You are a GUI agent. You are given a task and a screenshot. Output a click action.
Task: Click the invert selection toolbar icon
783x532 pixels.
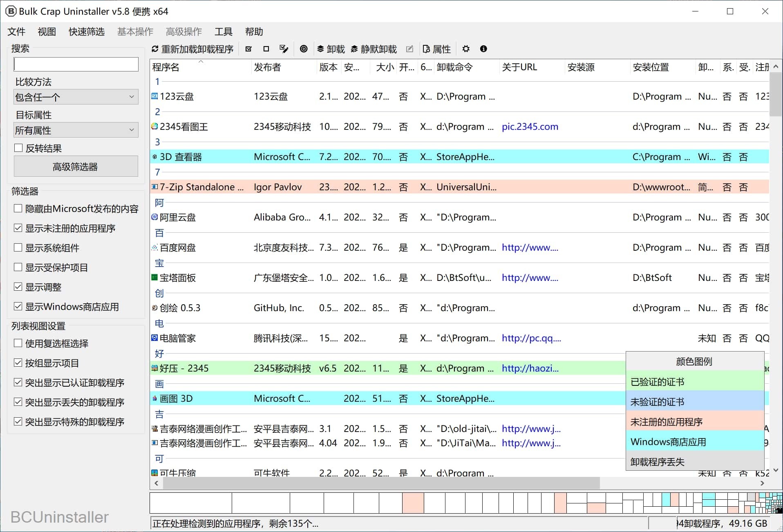[284, 49]
